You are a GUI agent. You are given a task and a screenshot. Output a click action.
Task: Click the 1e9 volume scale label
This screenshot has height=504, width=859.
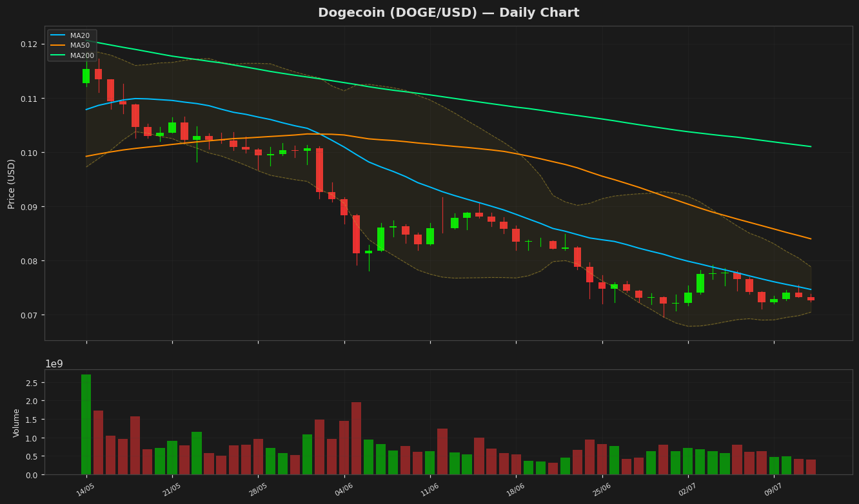coord(54,364)
